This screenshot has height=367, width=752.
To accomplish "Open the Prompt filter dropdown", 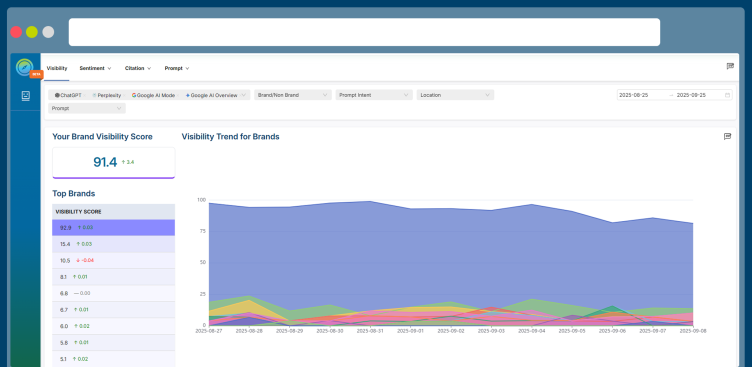I will 87,108.
